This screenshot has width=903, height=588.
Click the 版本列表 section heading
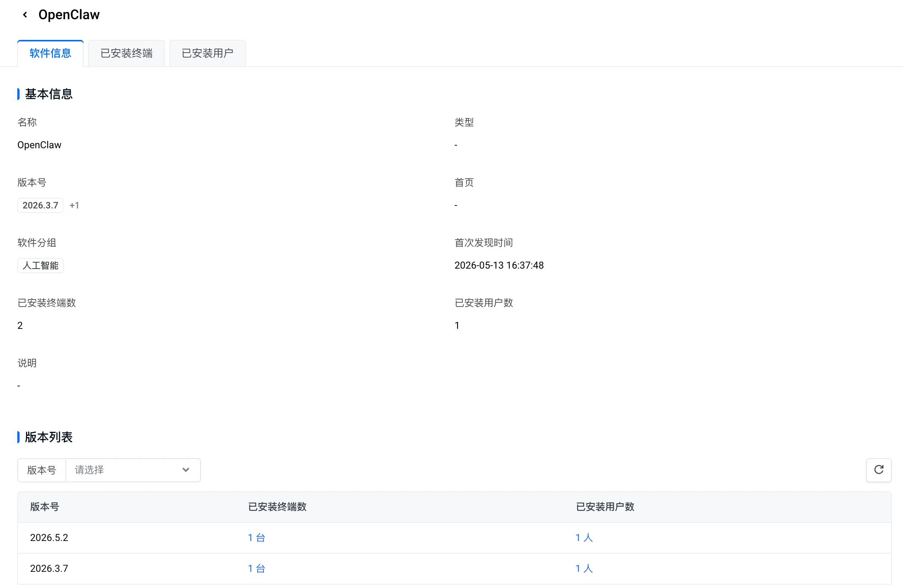pos(49,437)
